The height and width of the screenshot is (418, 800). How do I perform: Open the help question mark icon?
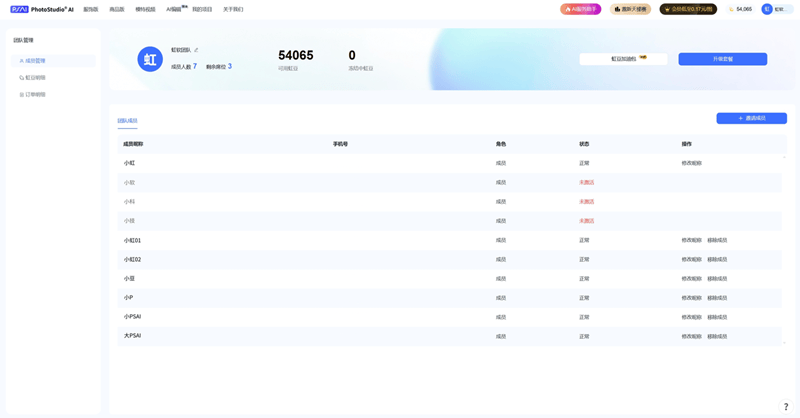coord(786,407)
